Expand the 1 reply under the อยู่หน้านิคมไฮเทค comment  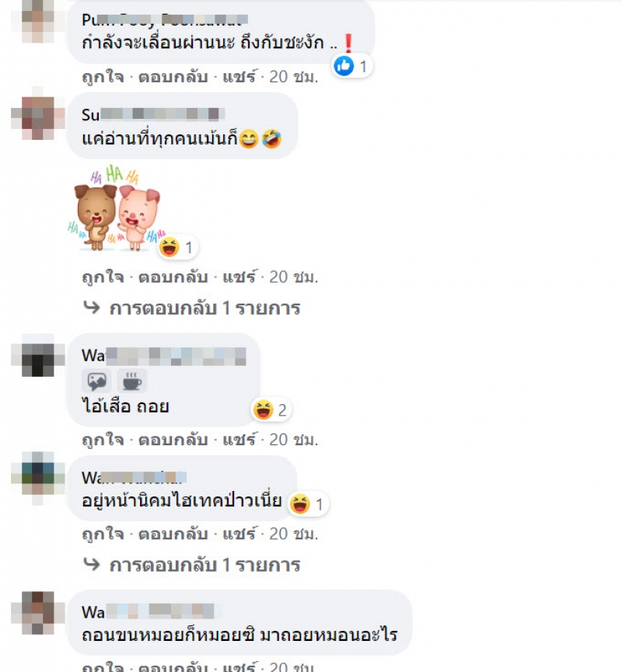[x=204, y=565]
